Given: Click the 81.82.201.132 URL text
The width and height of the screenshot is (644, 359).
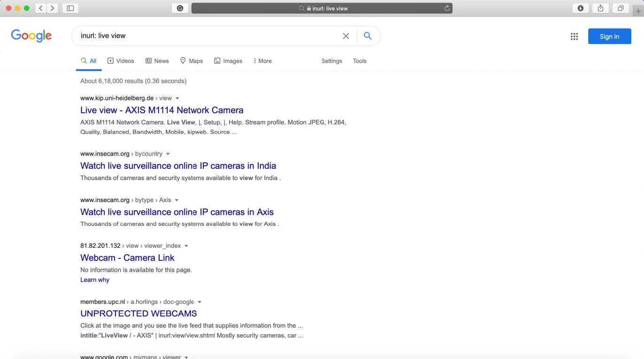Looking at the screenshot, I should [x=100, y=245].
